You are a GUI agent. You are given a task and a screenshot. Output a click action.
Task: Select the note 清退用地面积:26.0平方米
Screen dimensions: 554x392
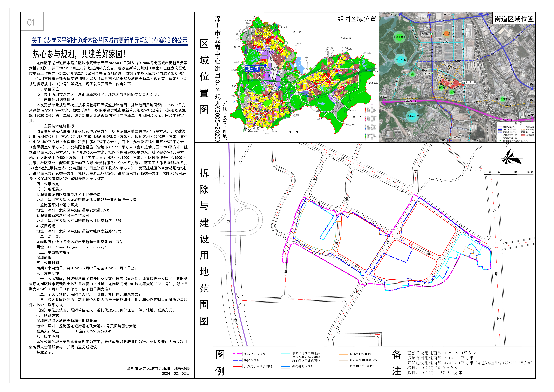pos(432,368)
